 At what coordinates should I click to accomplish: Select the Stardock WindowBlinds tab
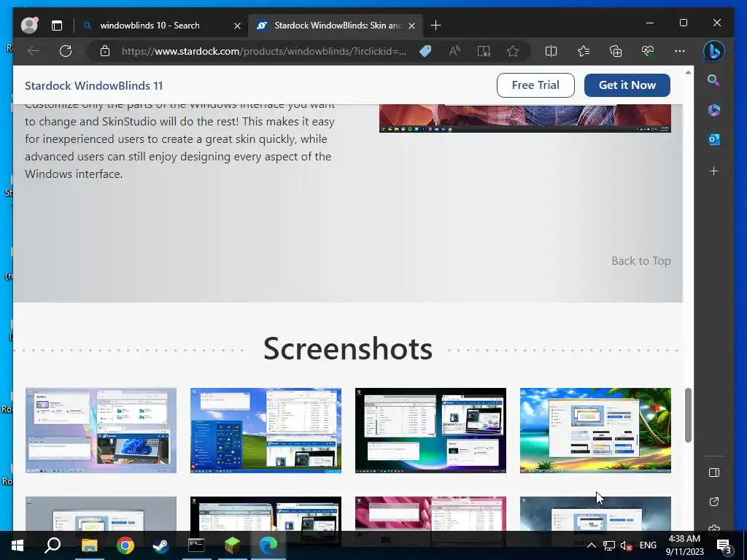tap(336, 26)
